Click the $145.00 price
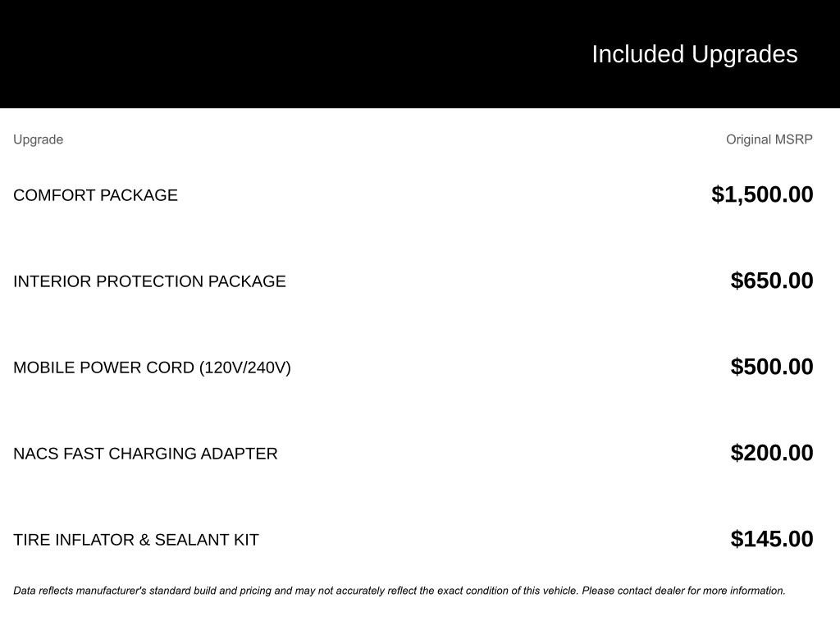Image resolution: width=840 pixels, height=630 pixels. pos(771,539)
